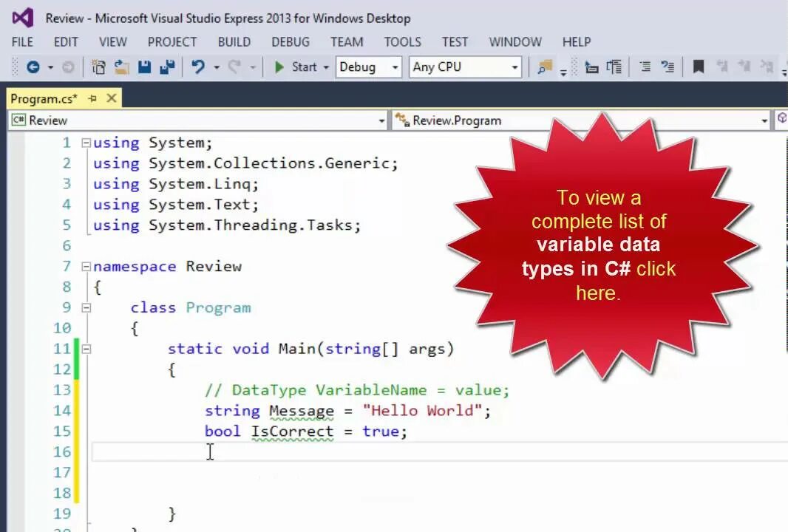Click 'System.Collections.Generic' on line 2
This screenshot has width=788, height=532.
point(269,164)
